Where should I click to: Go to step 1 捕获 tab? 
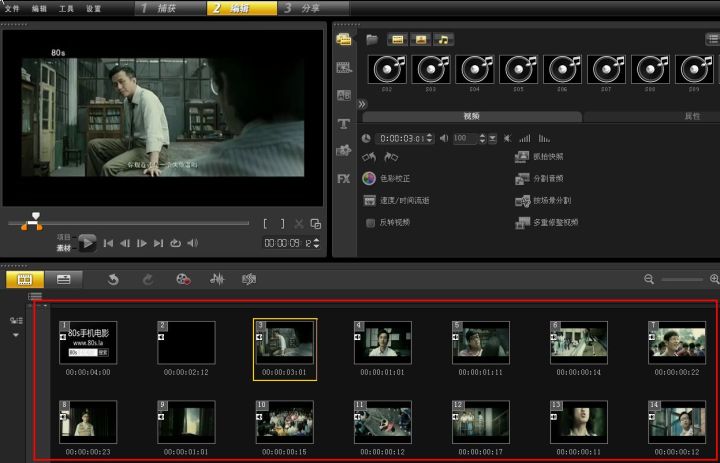tap(170, 8)
